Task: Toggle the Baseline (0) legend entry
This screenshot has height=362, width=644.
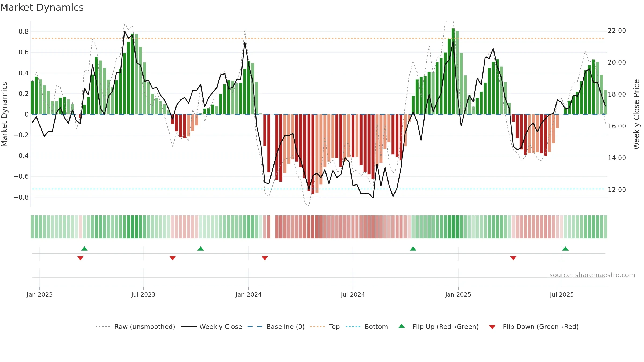Action: [x=286, y=327]
